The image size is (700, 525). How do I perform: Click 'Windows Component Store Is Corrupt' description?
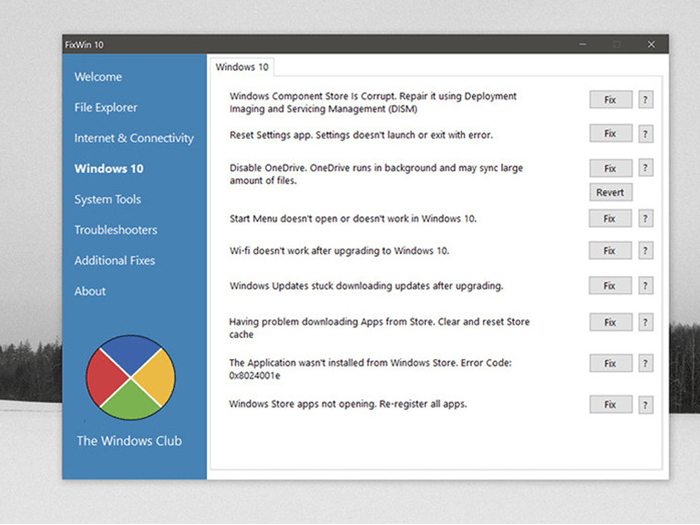click(x=373, y=103)
